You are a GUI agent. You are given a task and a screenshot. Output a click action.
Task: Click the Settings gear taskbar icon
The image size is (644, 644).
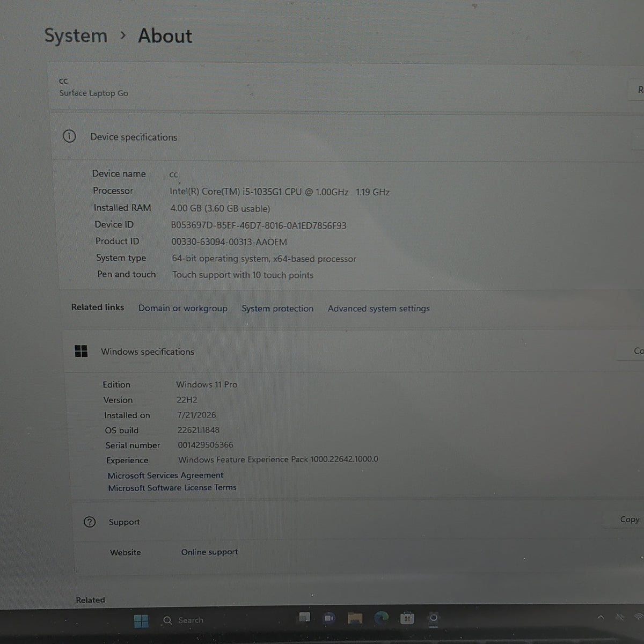[x=434, y=618]
